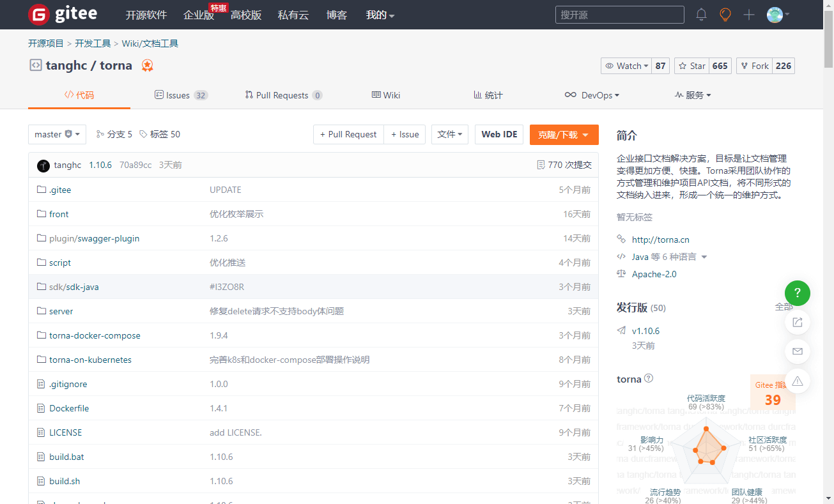Viewport: 834px width, 504px height.
Task: Click the plus create icon in header
Action: pyautogui.click(x=749, y=15)
